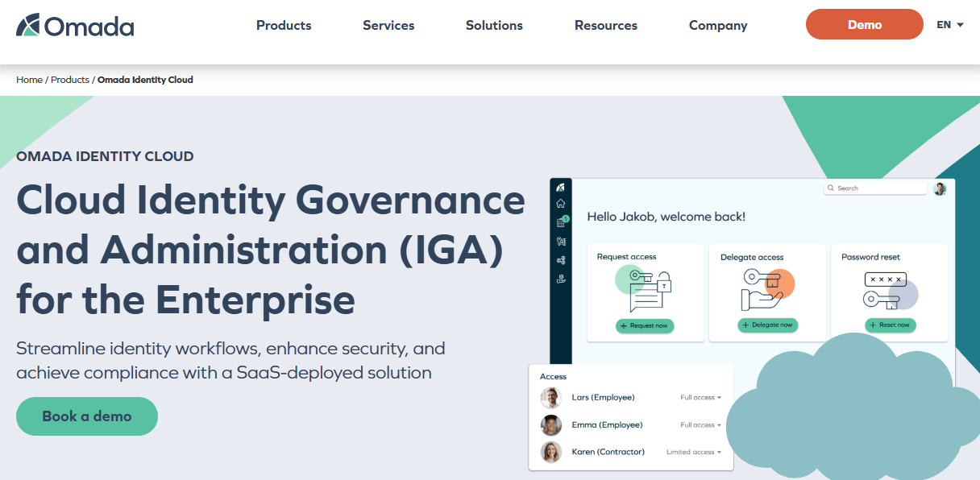Open the Solutions menu
The height and width of the screenshot is (480, 980).
494,25
